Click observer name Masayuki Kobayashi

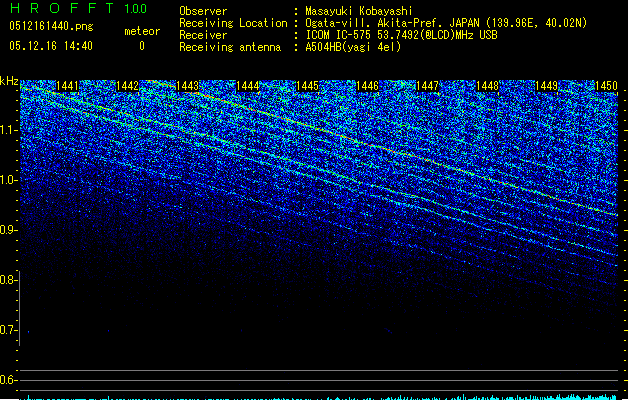(x=359, y=11)
